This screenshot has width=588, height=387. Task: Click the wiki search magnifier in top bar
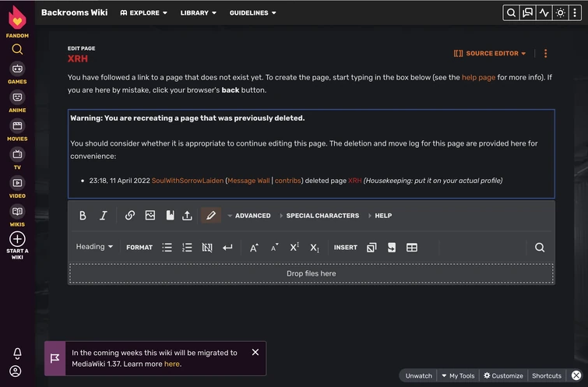coord(511,12)
